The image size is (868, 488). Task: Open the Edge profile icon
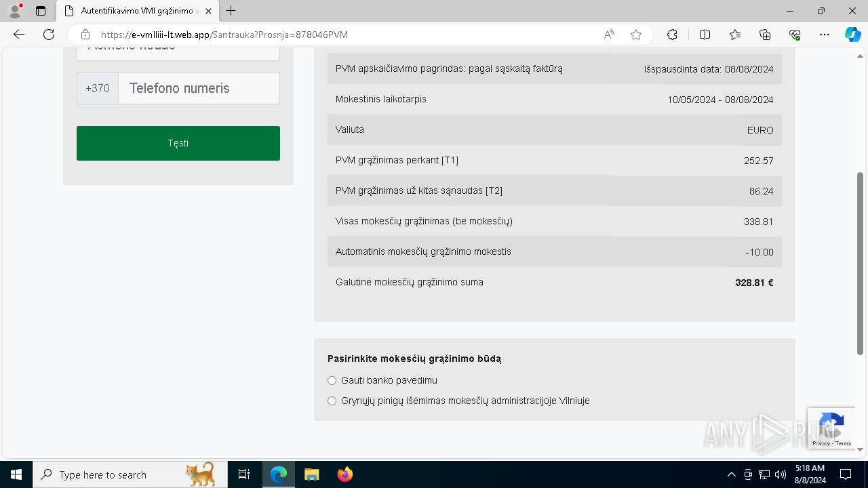[15, 11]
